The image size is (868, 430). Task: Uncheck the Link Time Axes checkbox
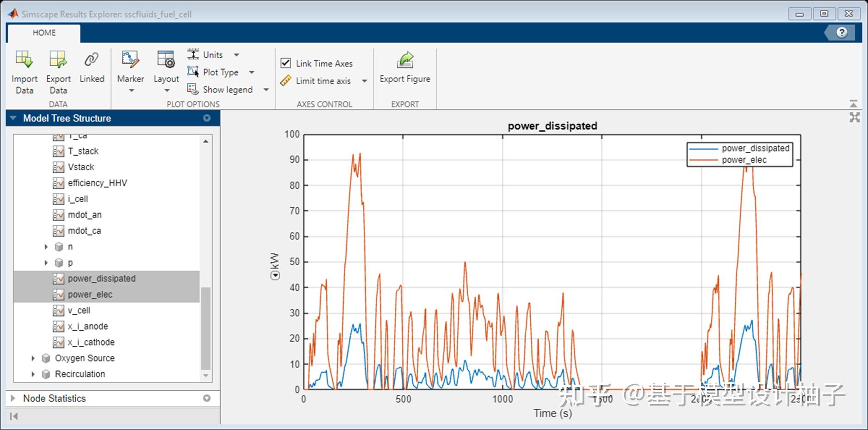286,63
